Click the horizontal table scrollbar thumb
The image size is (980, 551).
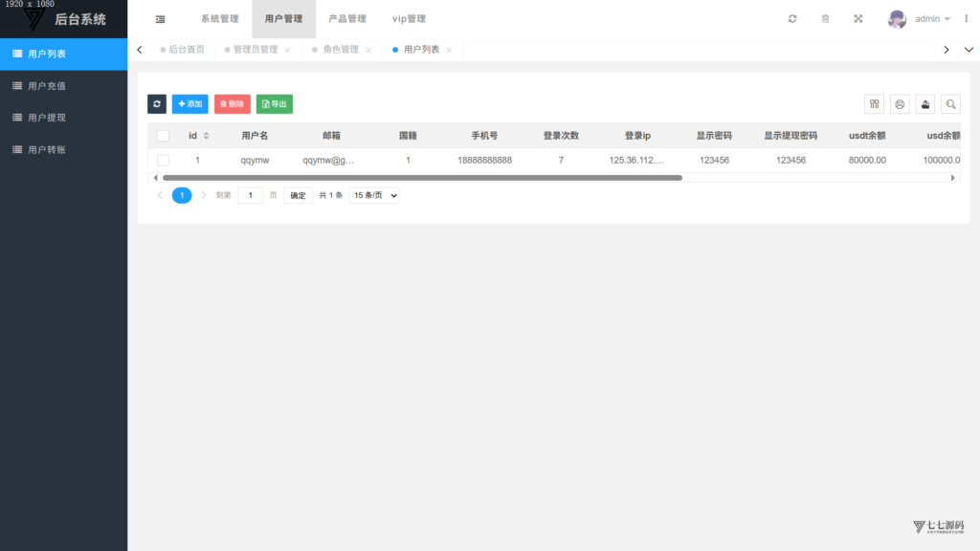coord(422,178)
